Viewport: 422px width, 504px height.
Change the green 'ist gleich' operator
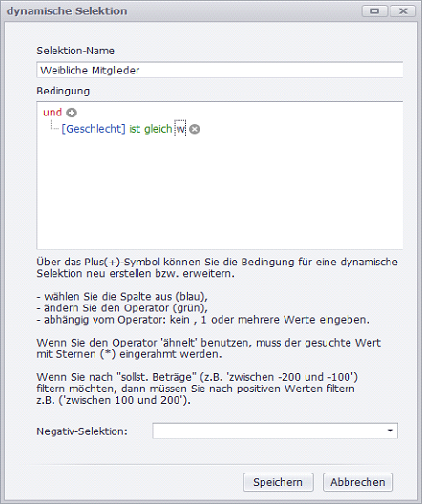tap(151, 129)
